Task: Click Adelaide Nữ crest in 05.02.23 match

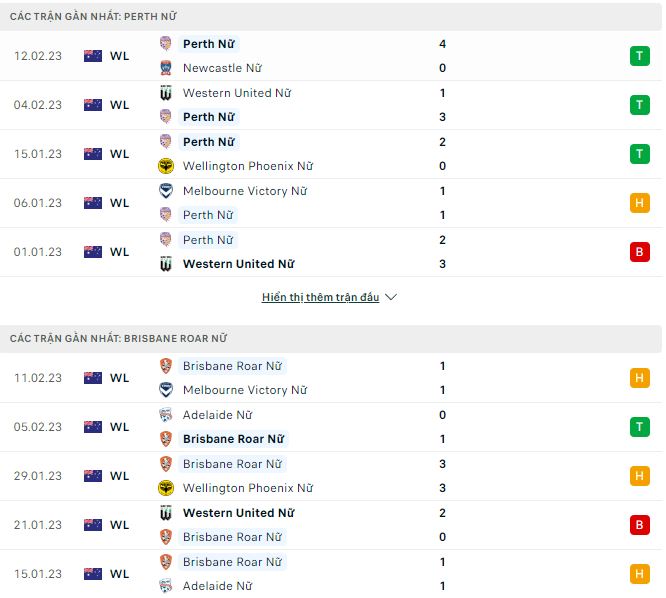Action: pyautogui.click(x=166, y=415)
